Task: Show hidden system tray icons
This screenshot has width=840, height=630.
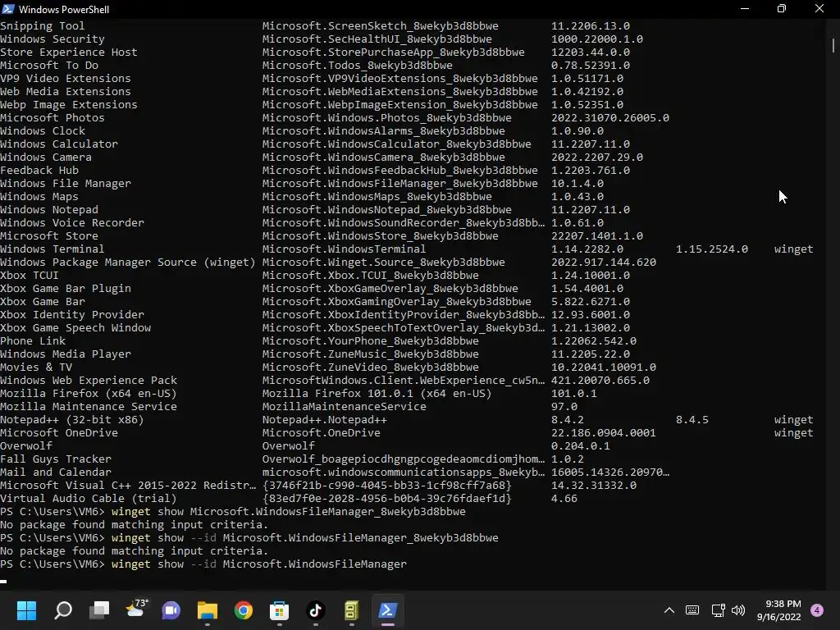Action: pyautogui.click(x=669, y=610)
